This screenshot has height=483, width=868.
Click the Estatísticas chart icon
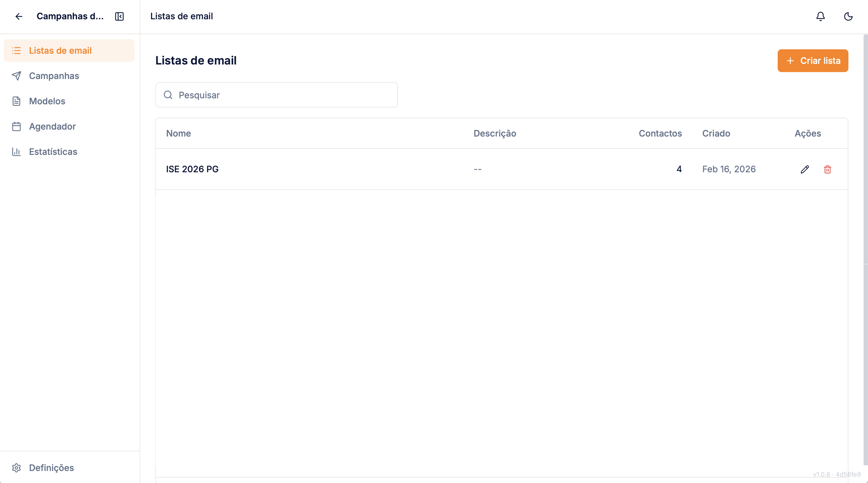coord(16,152)
